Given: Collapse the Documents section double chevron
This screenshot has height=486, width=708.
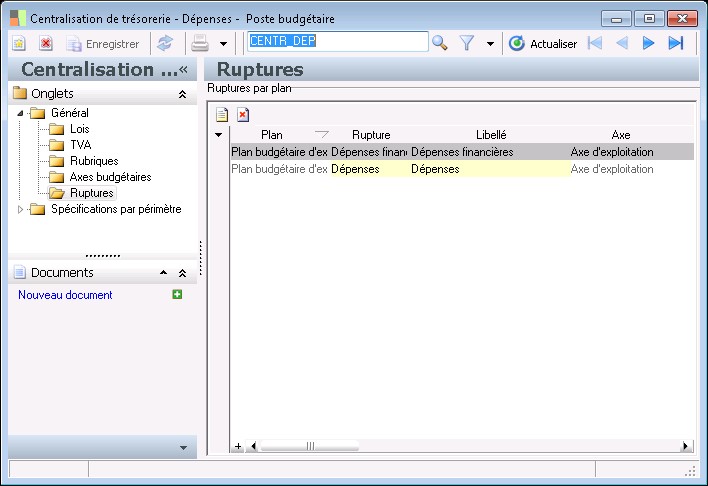Looking at the screenshot, I should (182, 273).
